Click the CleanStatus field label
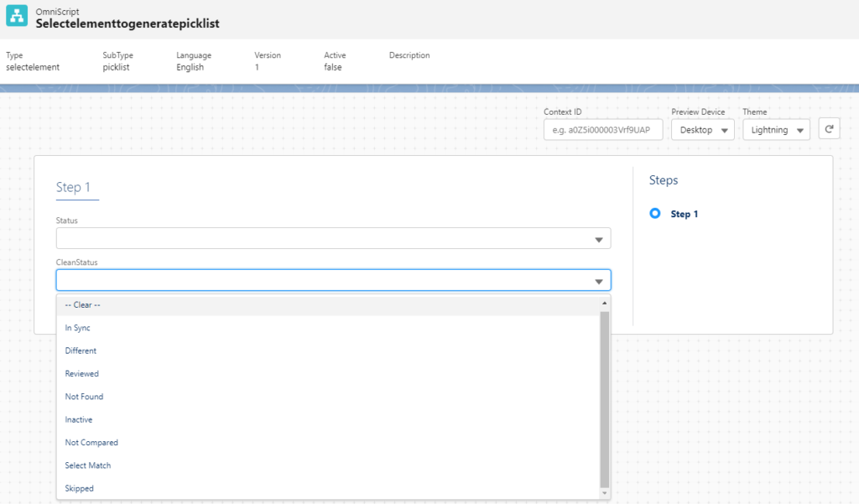Viewport: 859px width, 504px height. tap(76, 262)
